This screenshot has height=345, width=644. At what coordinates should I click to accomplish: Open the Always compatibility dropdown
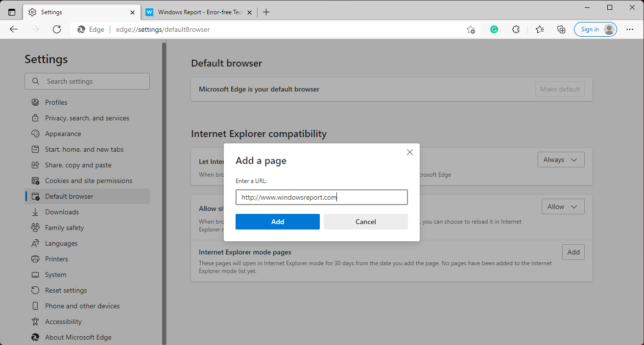[x=561, y=159]
